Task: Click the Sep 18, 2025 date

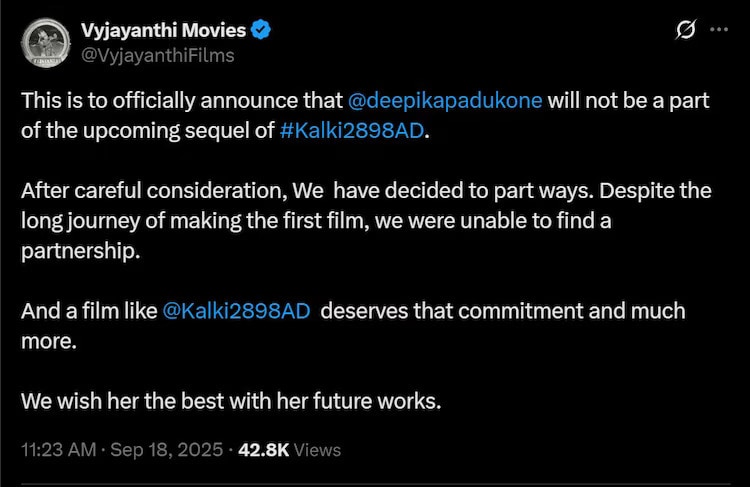Action: tap(166, 450)
